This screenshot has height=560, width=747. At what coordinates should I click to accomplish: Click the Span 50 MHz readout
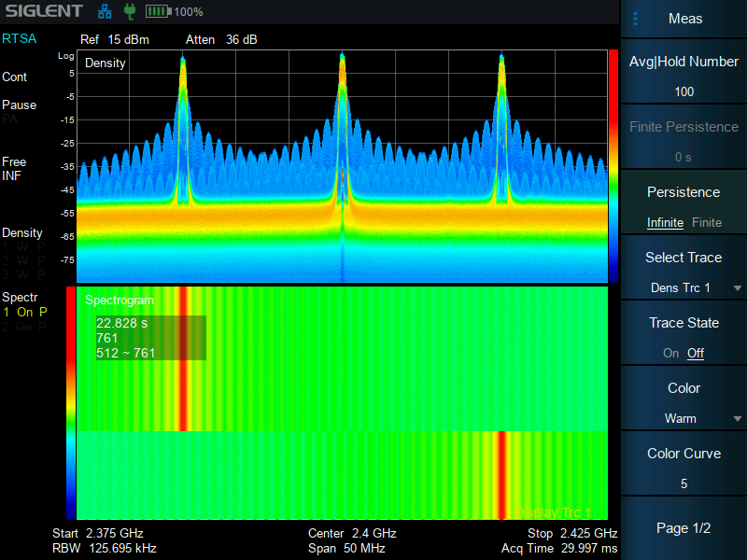coord(346,549)
